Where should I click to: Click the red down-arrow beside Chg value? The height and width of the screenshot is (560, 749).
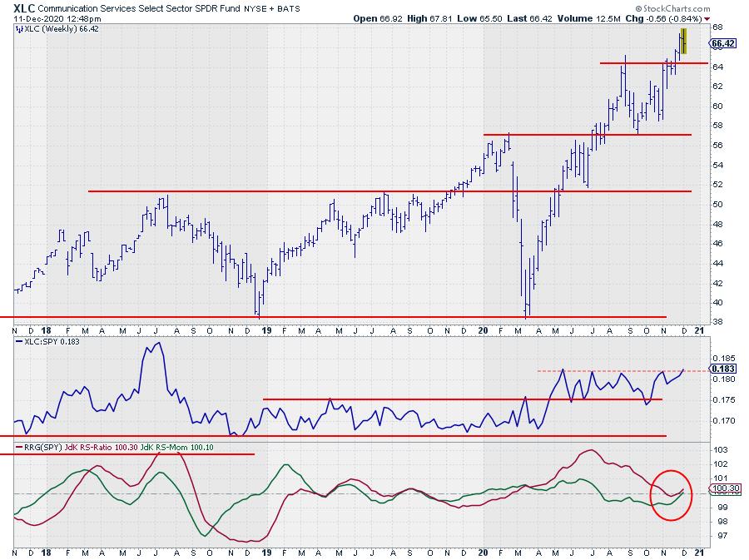pyautogui.click(x=707, y=17)
